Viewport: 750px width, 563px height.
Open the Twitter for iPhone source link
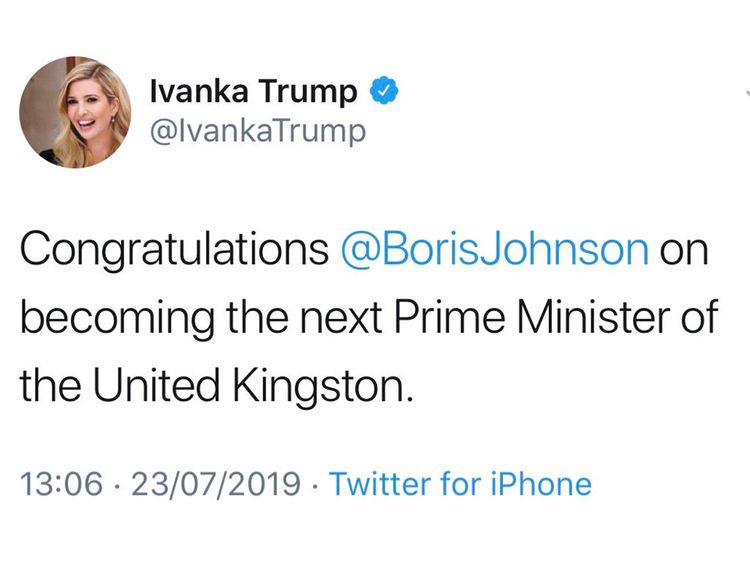(x=461, y=483)
